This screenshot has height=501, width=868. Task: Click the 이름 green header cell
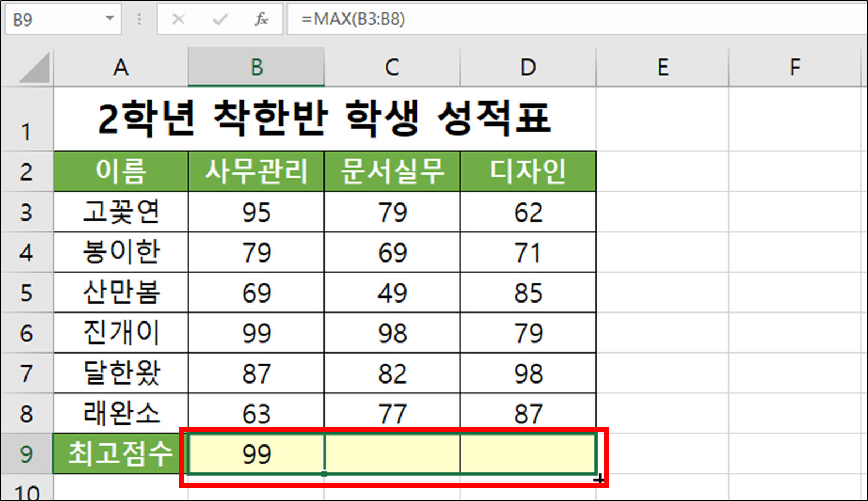[120, 171]
